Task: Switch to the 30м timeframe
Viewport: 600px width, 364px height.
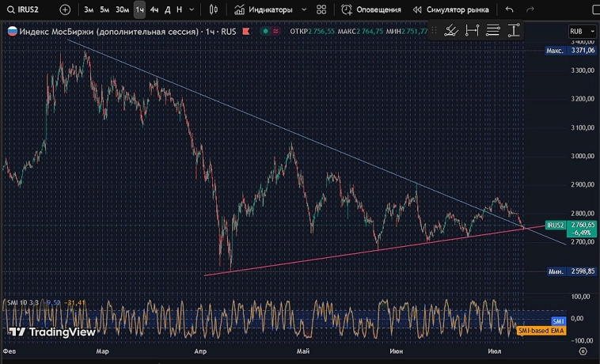Action: 122,9
